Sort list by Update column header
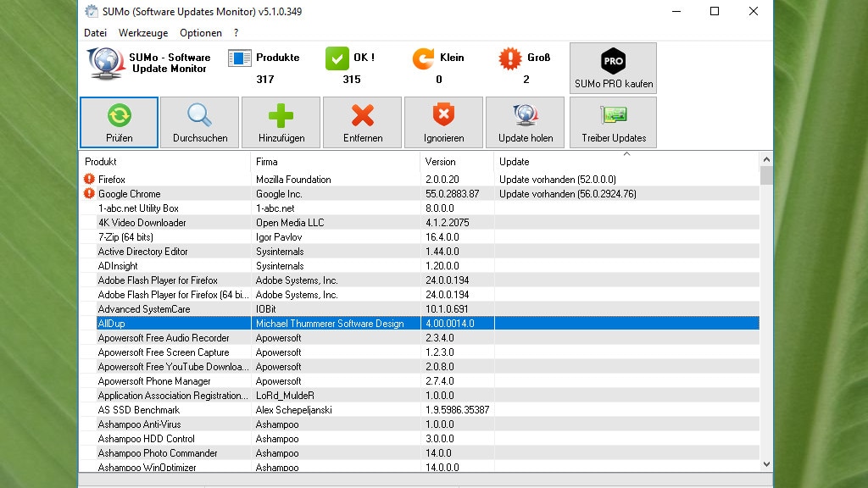The image size is (868, 488). coord(626,162)
